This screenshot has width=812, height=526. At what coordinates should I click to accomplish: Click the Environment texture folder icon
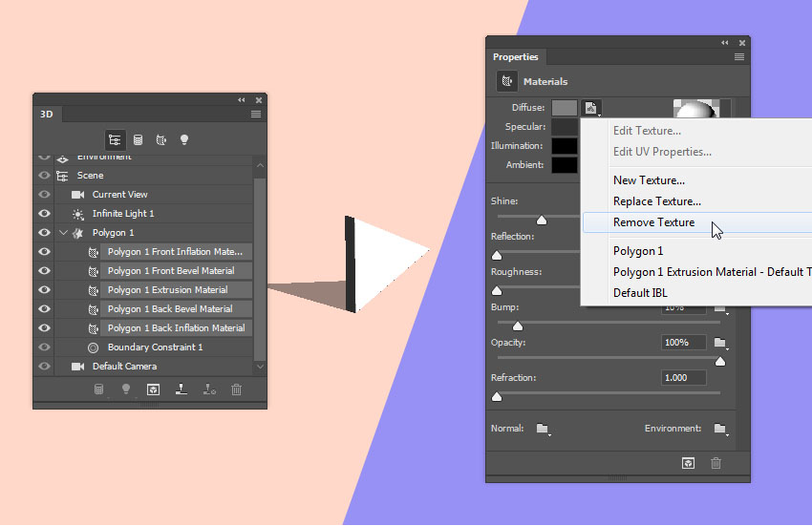click(720, 429)
